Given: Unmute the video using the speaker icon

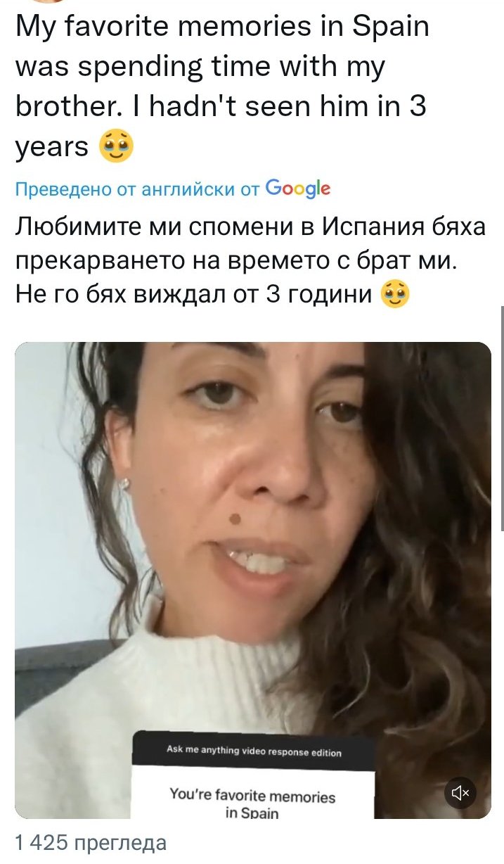Looking at the screenshot, I should click(460, 793).
